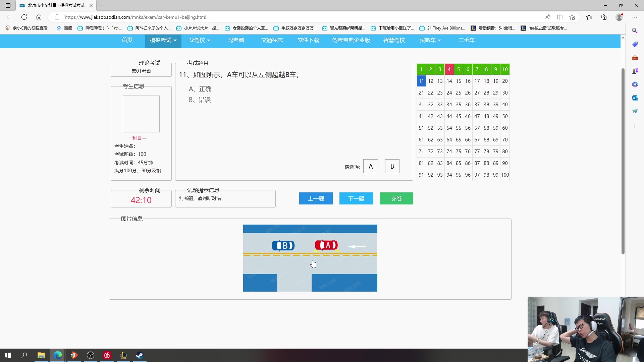Go to the 首页 nav item
The image size is (644, 362).
click(127, 40)
